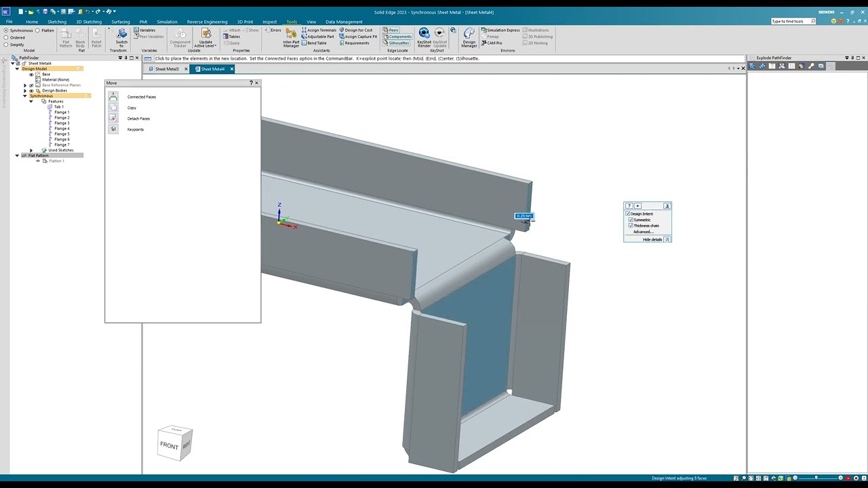Click Components edge locate button
The width and height of the screenshot is (868, 488).
[398, 37]
